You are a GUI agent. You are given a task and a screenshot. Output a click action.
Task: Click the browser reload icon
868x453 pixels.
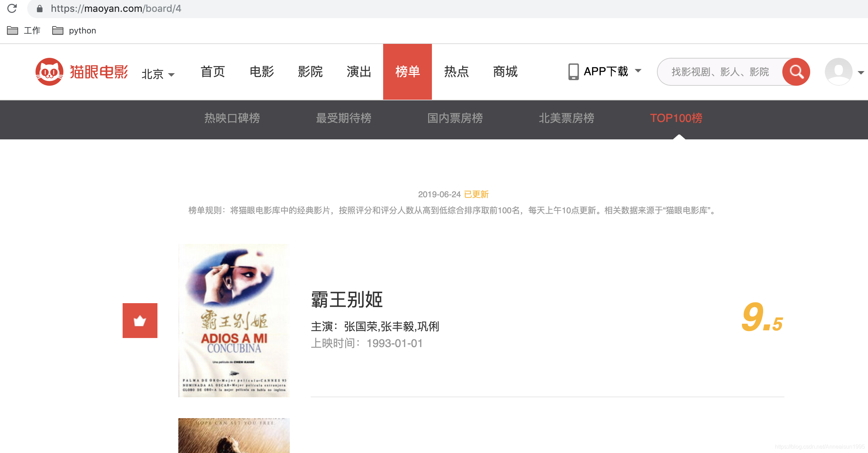click(12, 8)
